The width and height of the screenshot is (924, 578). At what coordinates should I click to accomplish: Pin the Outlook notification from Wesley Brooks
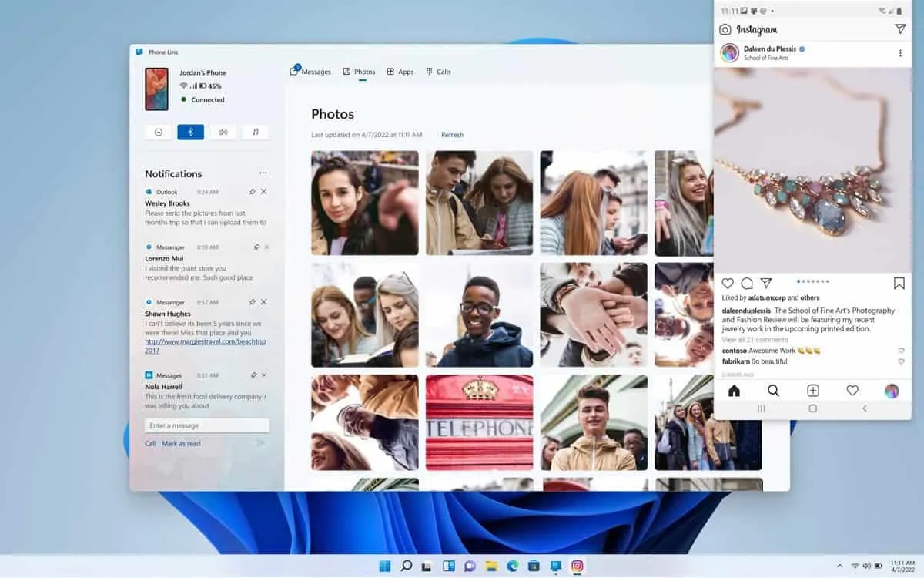(x=252, y=191)
